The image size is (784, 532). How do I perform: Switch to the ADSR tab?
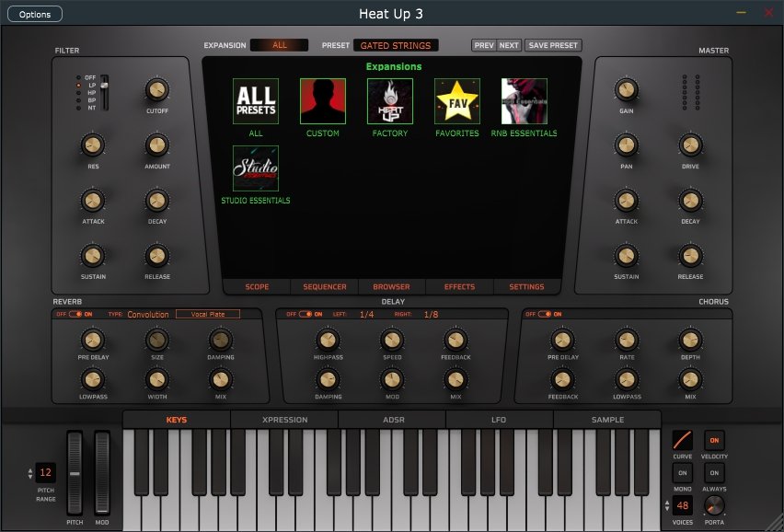point(392,420)
